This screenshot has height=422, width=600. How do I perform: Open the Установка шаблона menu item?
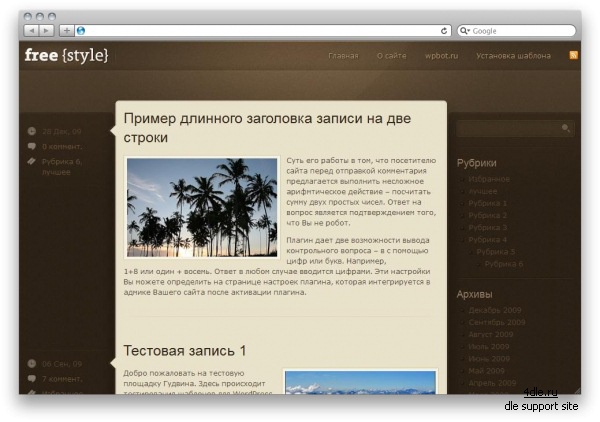pyautogui.click(x=513, y=56)
